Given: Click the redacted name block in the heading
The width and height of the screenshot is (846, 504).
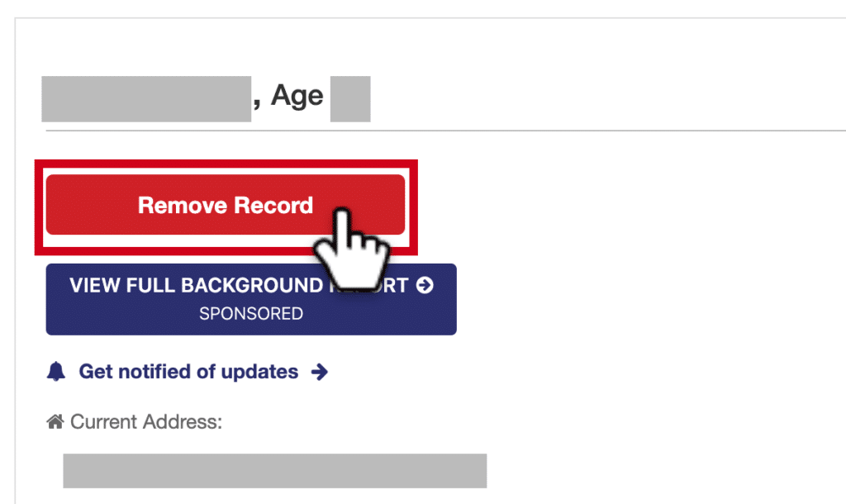Looking at the screenshot, I should 146,99.
